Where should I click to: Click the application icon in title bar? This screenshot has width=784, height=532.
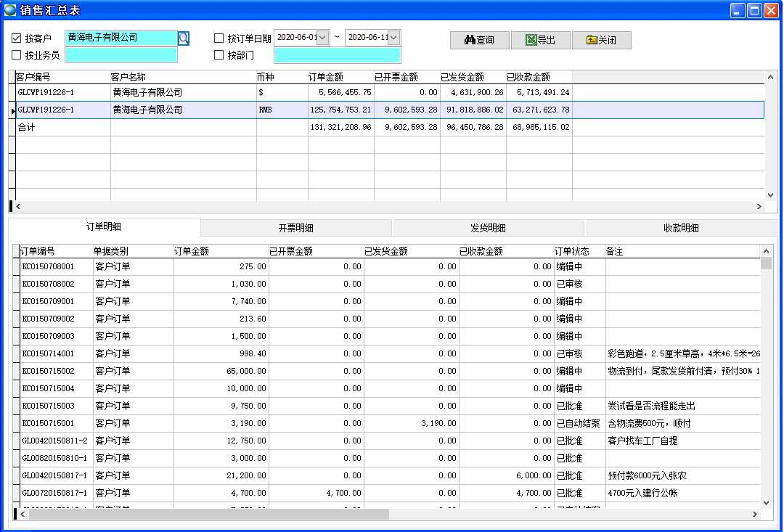11,10
